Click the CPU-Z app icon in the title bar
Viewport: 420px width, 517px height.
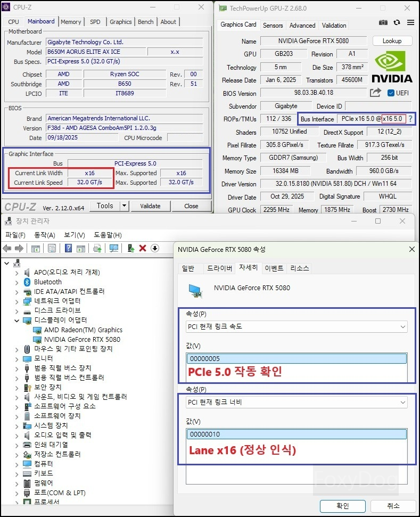coord(6,7)
